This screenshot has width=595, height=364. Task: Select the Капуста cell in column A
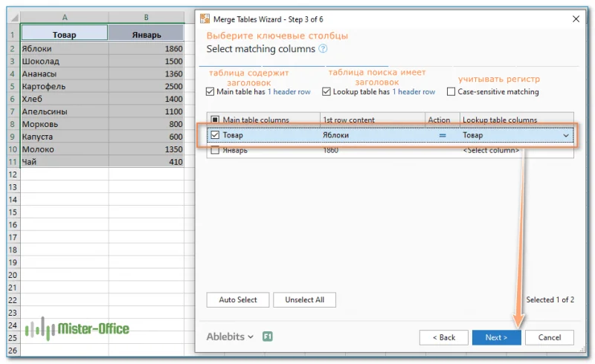[x=64, y=137]
